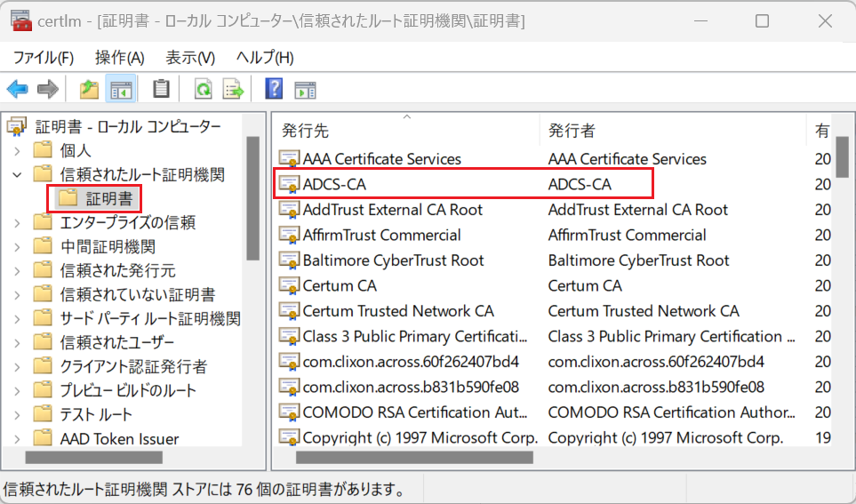Click issuer cell Certum Trusted Network CA

[644, 311]
